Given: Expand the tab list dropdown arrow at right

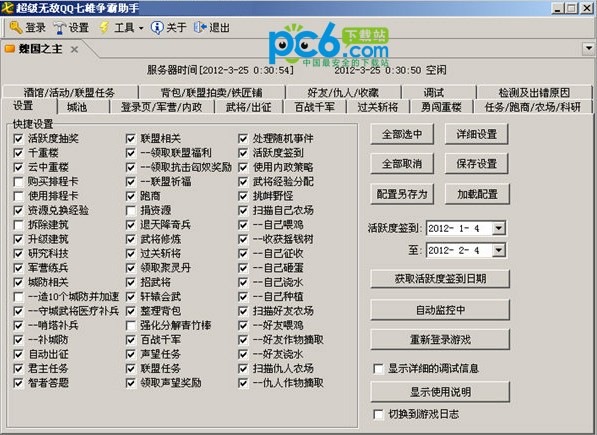Looking at the screenshot, I should click(x=589, y=48).
